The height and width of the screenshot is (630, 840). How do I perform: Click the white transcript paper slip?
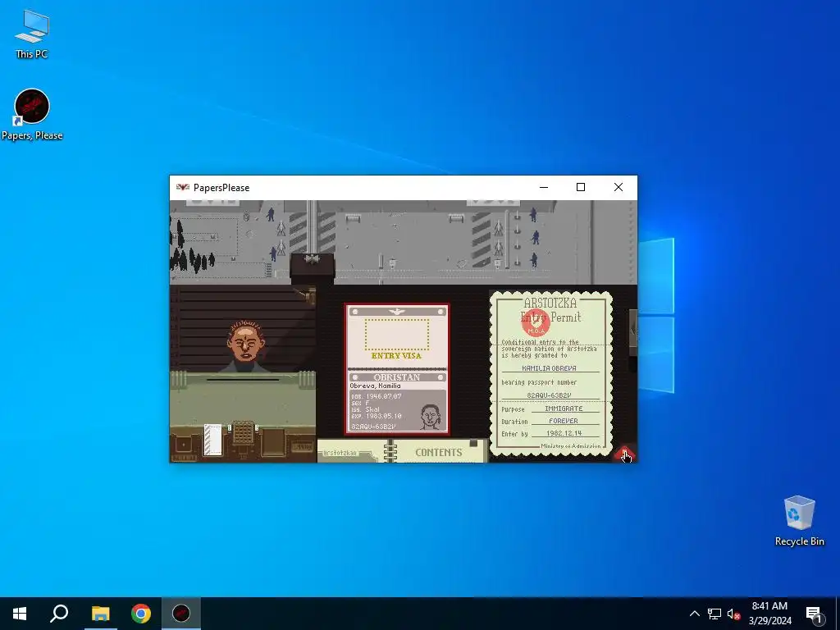[212, 441]
